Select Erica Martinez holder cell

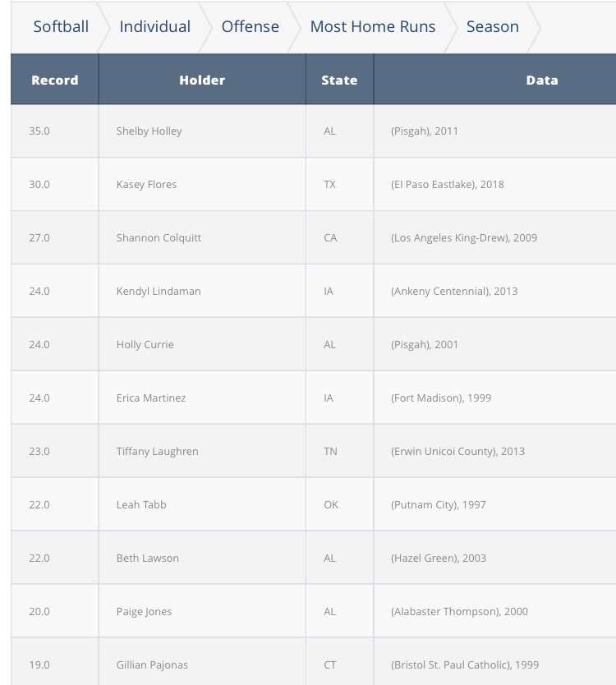[202, 398]
